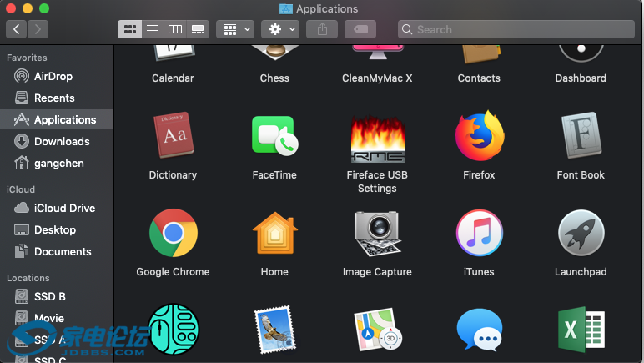
Task: Select the Messages chat bubble icon
Action: point(480,330)
